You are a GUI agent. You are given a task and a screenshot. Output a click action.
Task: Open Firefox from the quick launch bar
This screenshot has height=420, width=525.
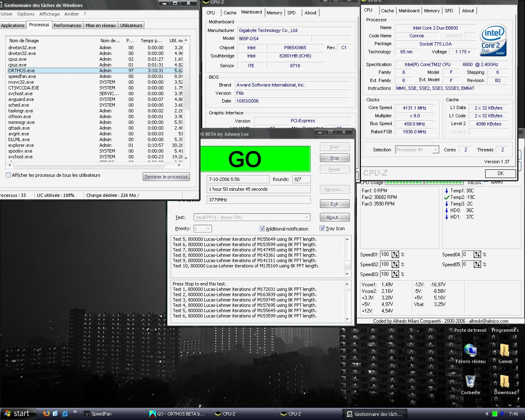[46, 413]
